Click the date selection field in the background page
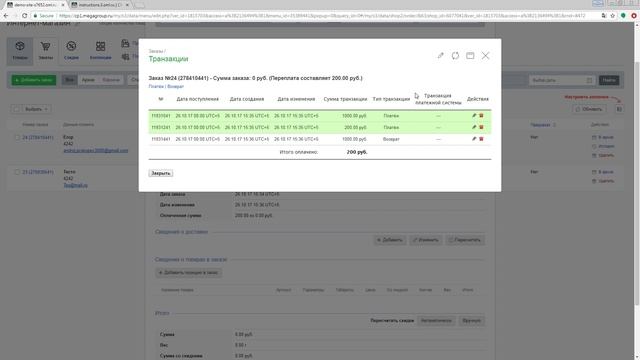The height and width of the screenshot is (360, 640). 562,80
